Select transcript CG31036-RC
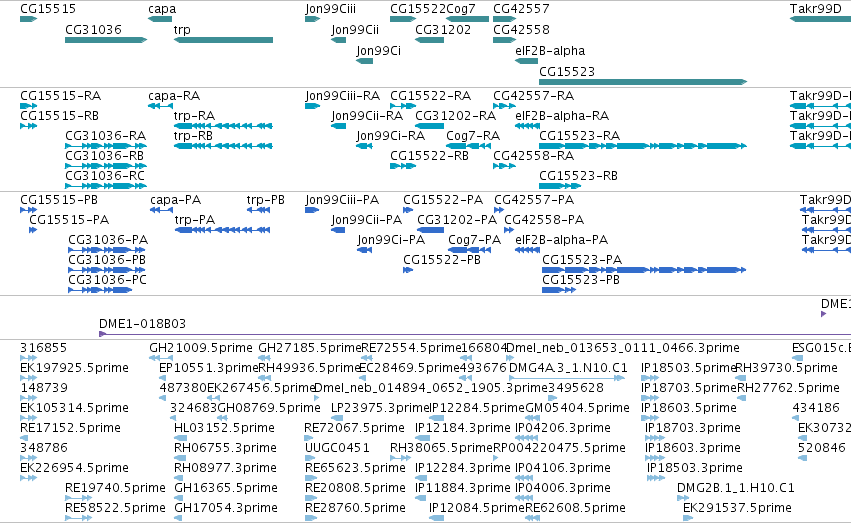Screen dimensions: 851x523 pyautogui.click(x=106, y=186)
